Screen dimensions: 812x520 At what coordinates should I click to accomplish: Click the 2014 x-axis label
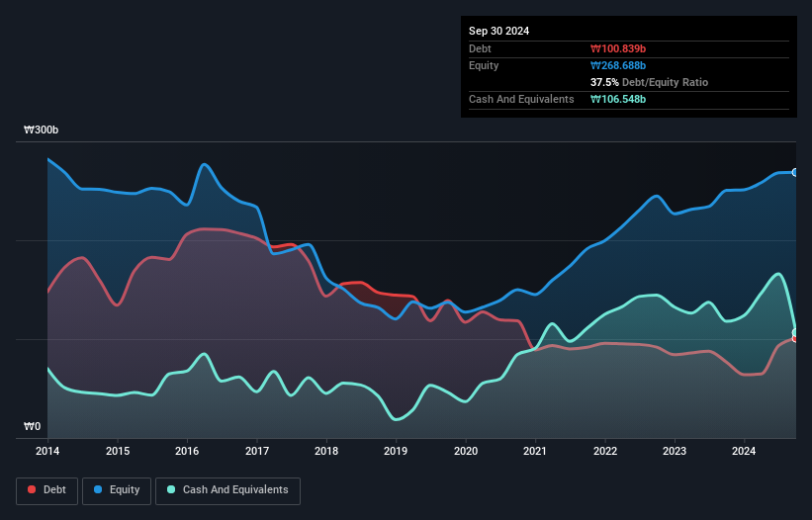[47, 451]
